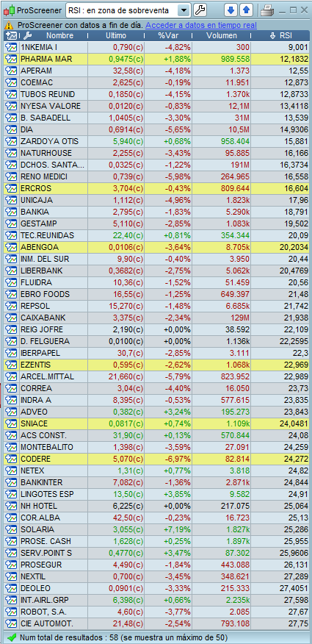This screenshot has width=312, height=644.
Task: Select the 1NKEMIA I row name
Action: pyautogui.click(x=39, y=47)
